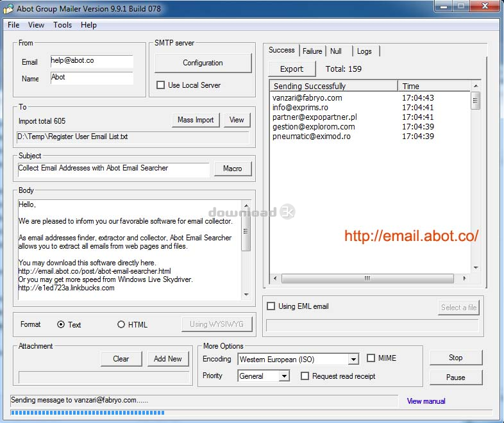Click the From Email input field

pos(92,61)
